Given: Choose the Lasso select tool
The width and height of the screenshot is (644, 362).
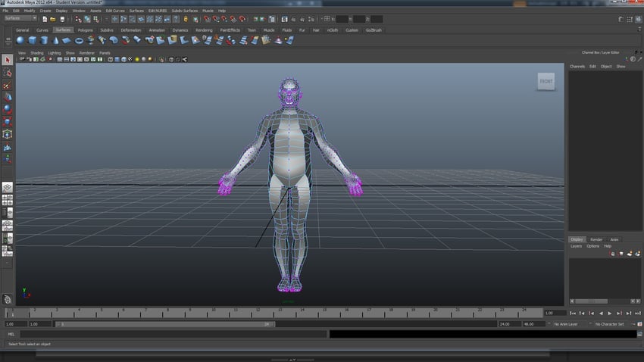Looking at the screenshot, I should (x=7, y=73).
